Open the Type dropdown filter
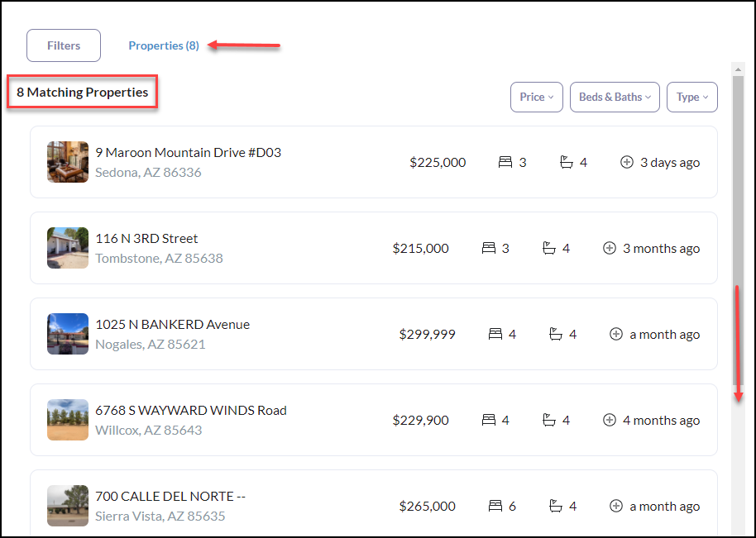Screen dimensions: 756x538 691,98
